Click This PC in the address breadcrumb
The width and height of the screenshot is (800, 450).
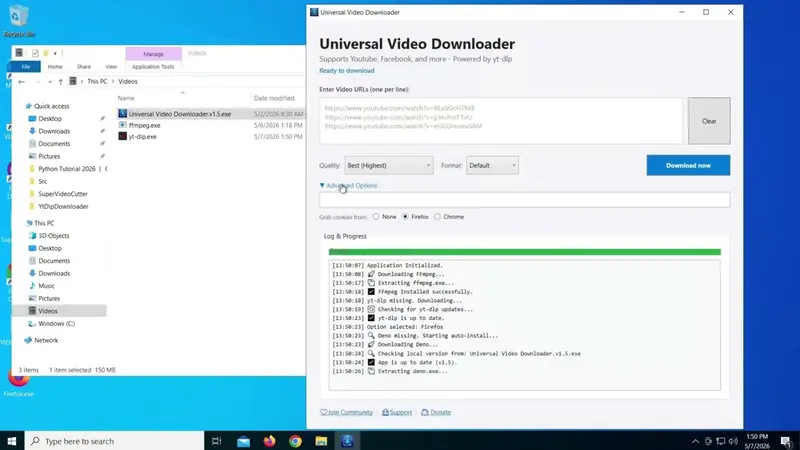pos(97,82)
